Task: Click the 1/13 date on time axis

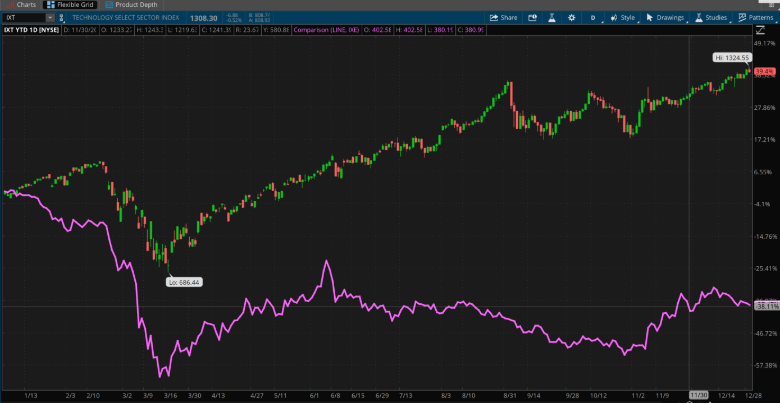Action: [30, 395]
